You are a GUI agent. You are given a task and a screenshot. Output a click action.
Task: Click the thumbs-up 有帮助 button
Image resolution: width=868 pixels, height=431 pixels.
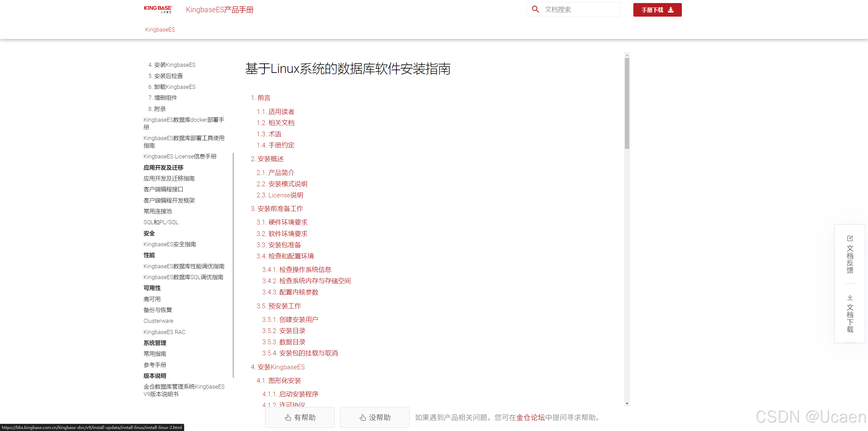click(300, 417)
